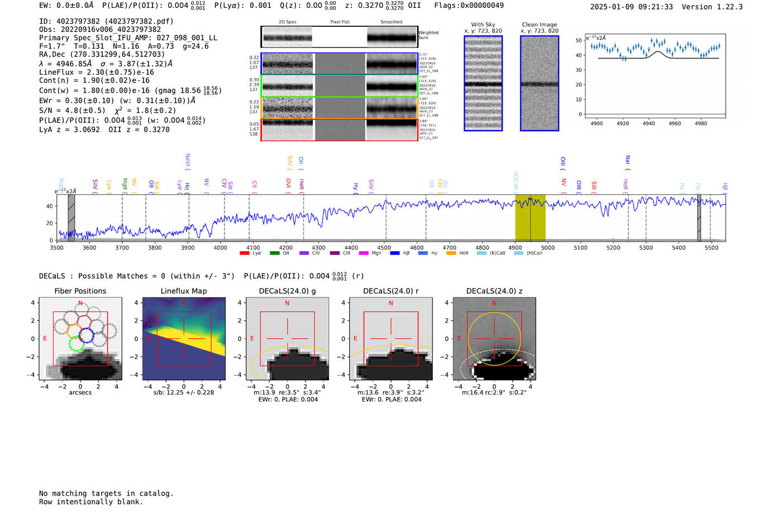Open the DECaLS(24.0) z image
Screen dimensions: 782x532
click(x=494, y=339)
